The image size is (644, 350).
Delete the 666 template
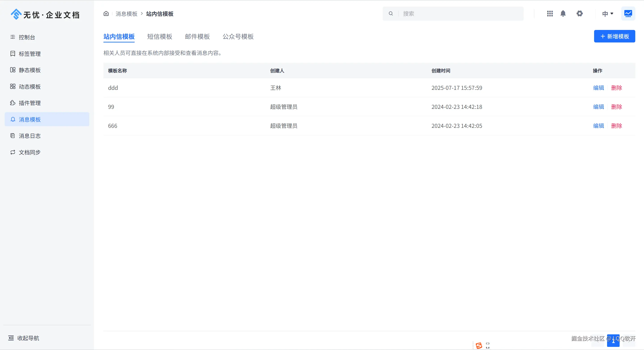616,126
